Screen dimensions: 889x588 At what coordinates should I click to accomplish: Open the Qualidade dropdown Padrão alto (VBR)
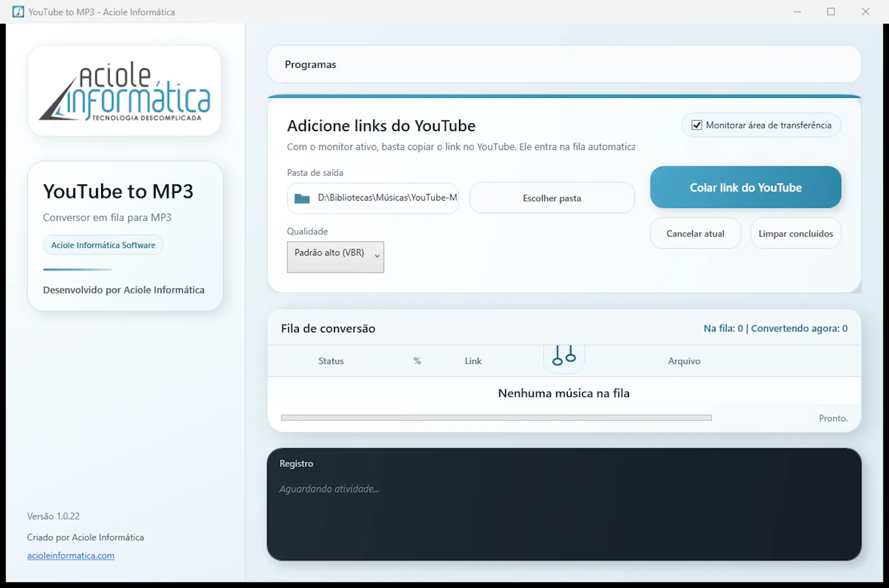pos(336,257)
